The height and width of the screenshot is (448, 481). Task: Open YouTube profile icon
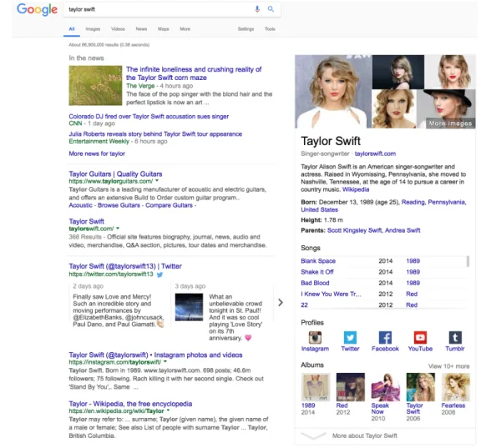pos(420,338)
